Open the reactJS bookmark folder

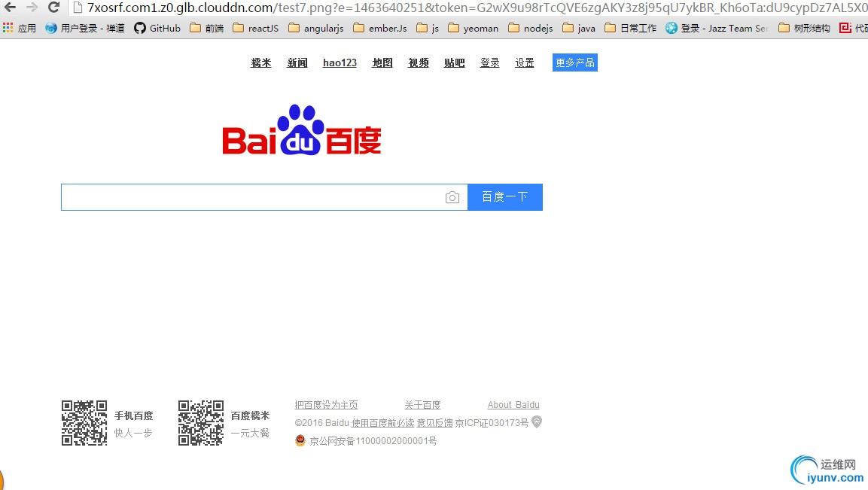(x=256, y=29)
